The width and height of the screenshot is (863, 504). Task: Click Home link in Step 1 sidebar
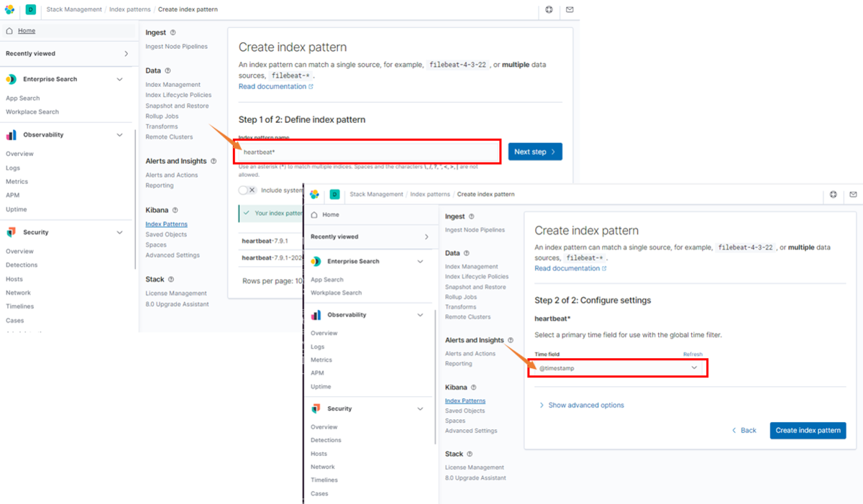(27, 31)
